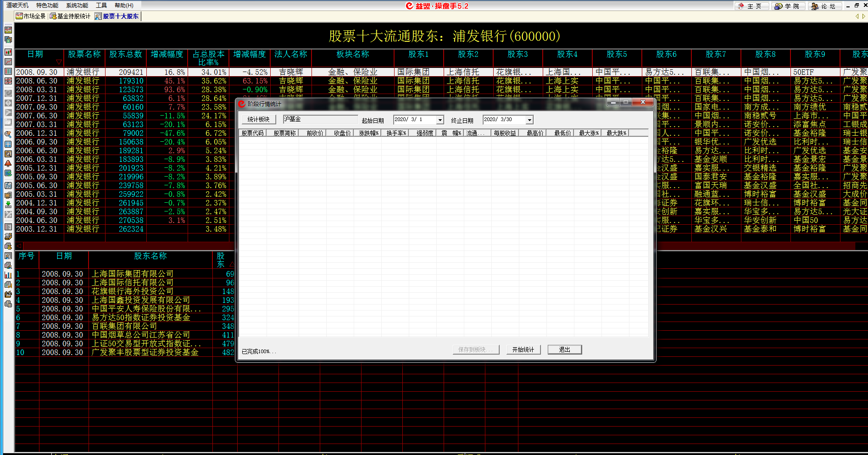Click the 统计板块 button in the dialog
The height and width of the screenshot is (455, 868).
[258, 119]
